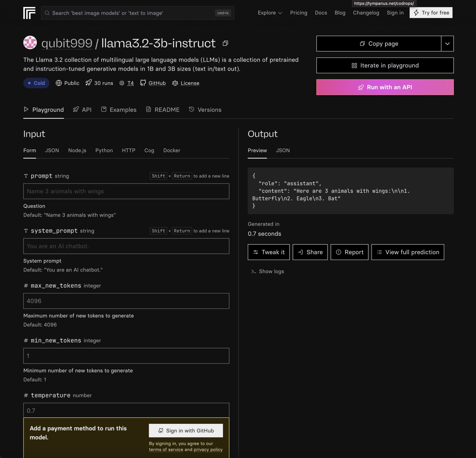This screenshot has height=458, width=476.
Task: Switch input view to Python tab
Action: tap(104, 150)
